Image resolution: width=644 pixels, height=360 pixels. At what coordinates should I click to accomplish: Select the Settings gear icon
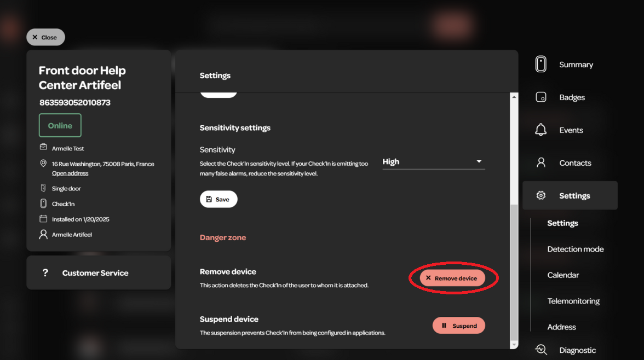coord(541,195)
